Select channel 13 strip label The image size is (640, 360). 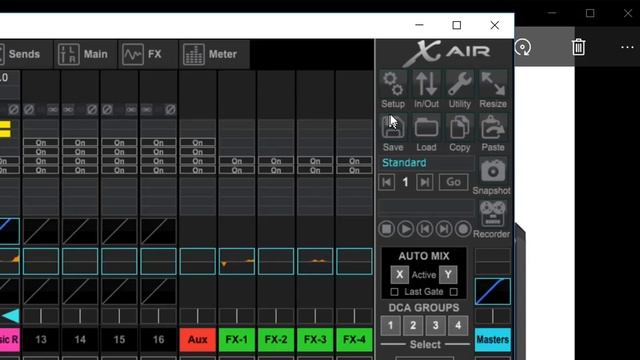click(x=41, y=340)
